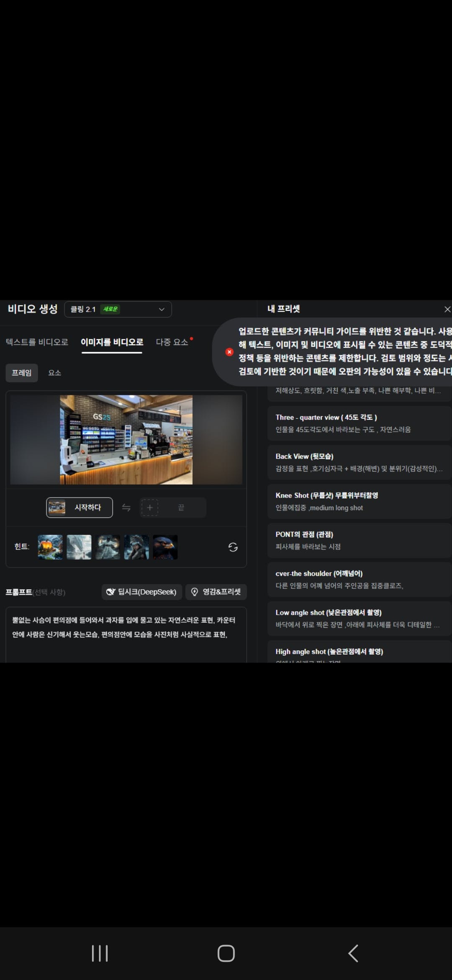Select Knee Shot (무릎샷) preset

tap(359, 501)
